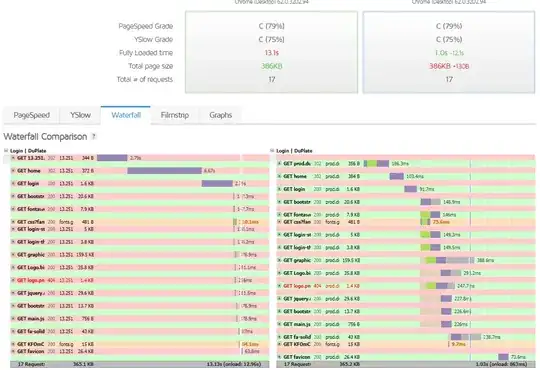Expand the right GET home request row

coord(279,176)
